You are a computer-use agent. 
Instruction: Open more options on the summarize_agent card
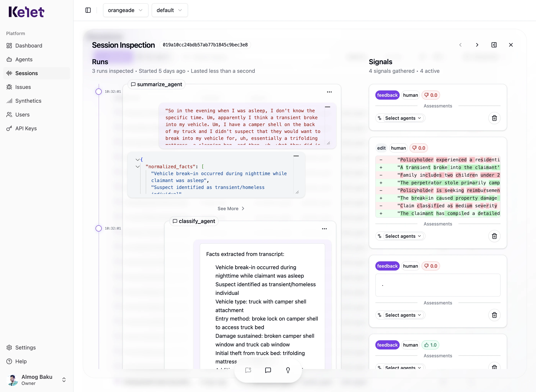coord(329,92)
